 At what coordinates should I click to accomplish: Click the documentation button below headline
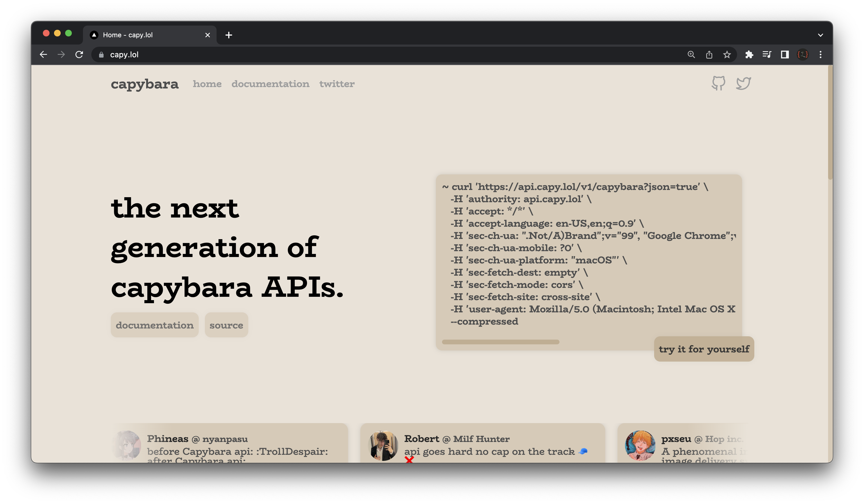[155, 325]
